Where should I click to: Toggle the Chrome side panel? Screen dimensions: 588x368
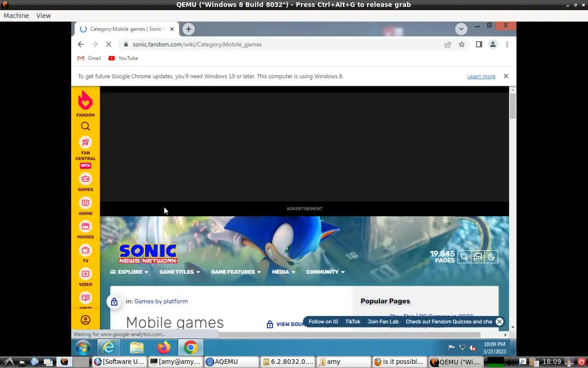tap(479, 45)
